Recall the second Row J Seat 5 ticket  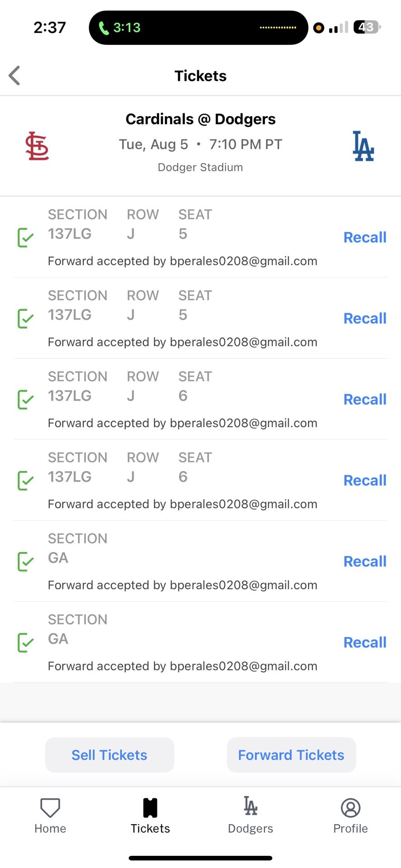[x=365, y=318]
